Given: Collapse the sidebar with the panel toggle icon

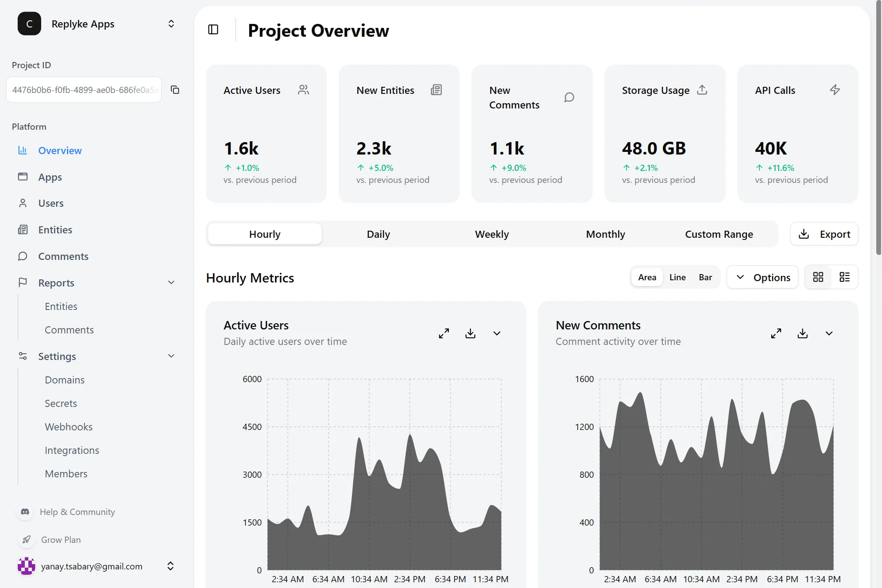Looking at the screenshot, I should pyautogui.click(x=213, y=29).
